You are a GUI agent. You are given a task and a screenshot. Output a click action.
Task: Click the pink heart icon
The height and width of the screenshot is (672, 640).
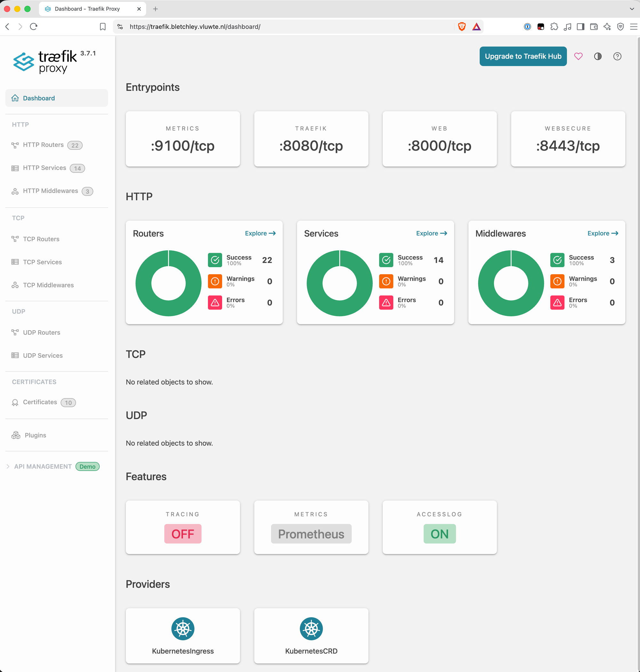578,56
